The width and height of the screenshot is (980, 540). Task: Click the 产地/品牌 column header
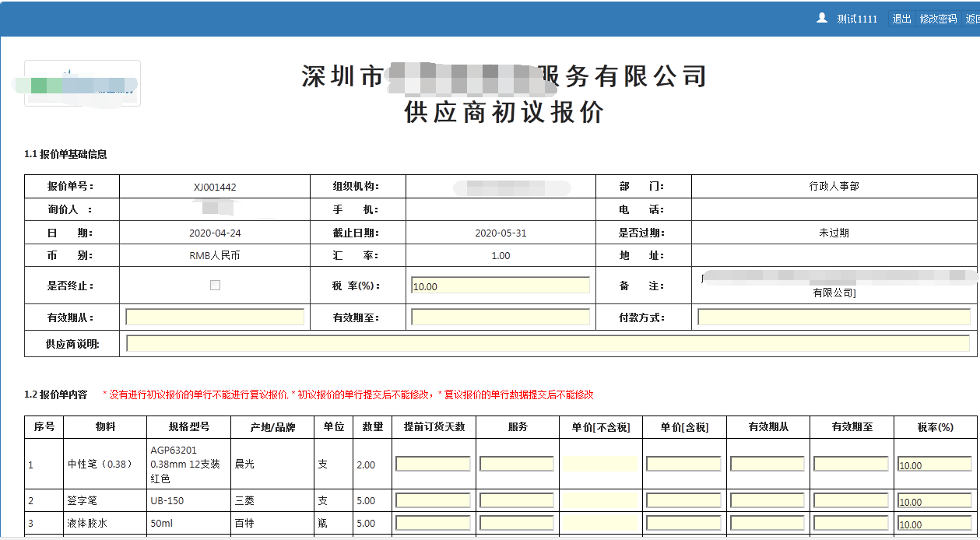(272, 427)
